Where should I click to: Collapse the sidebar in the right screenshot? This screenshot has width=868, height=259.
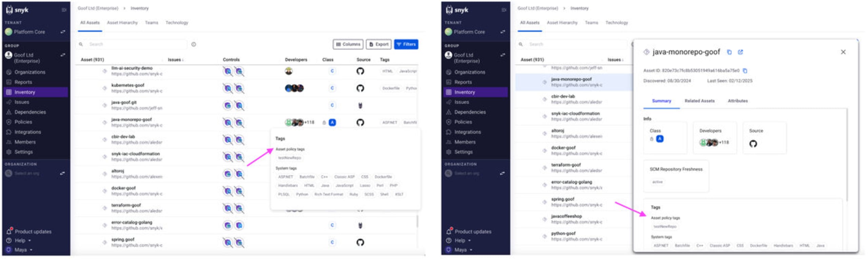point(504,10)
